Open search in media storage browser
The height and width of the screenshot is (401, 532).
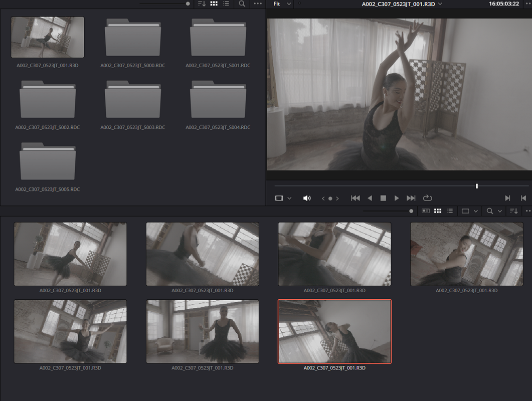(x=242, y=4)
